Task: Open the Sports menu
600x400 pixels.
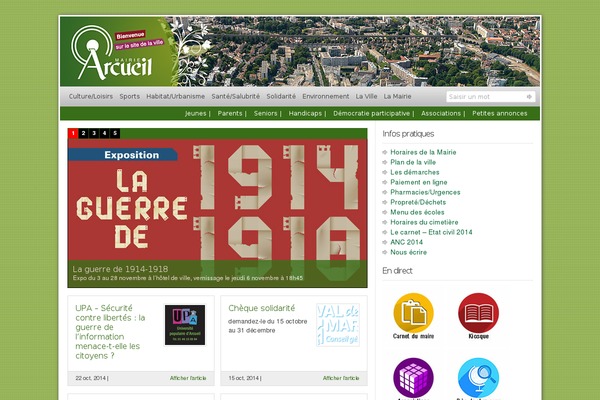Action: (129, 96)
